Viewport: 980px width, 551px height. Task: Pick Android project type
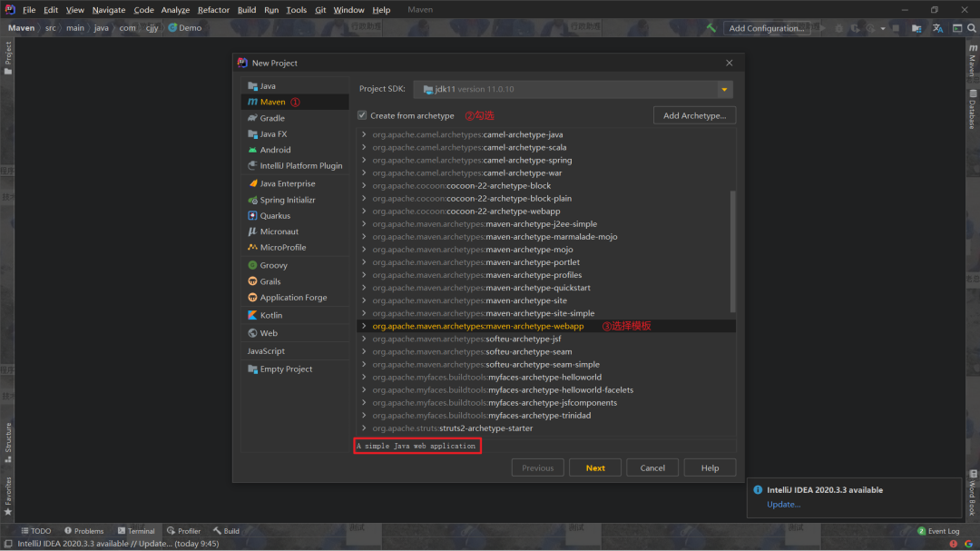pyautogui.click(x=294, y=150)
